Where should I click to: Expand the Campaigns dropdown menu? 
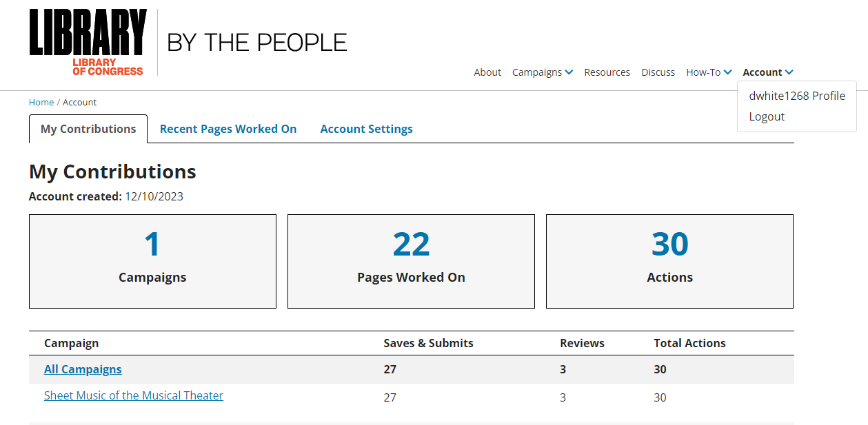point(543,72)
